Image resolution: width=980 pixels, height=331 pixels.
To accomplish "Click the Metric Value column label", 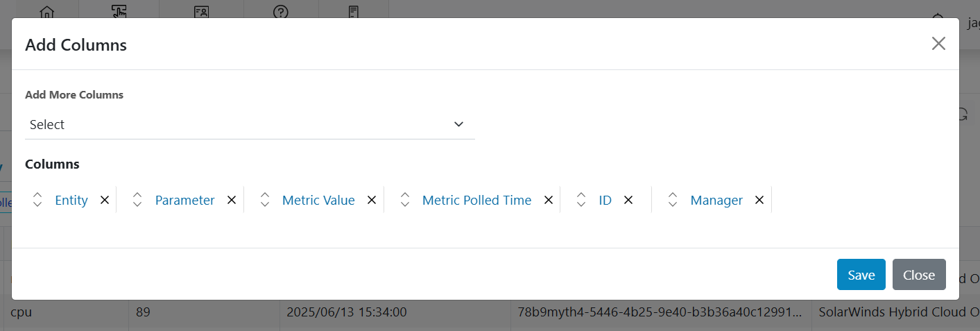I will tap(318, 200).
